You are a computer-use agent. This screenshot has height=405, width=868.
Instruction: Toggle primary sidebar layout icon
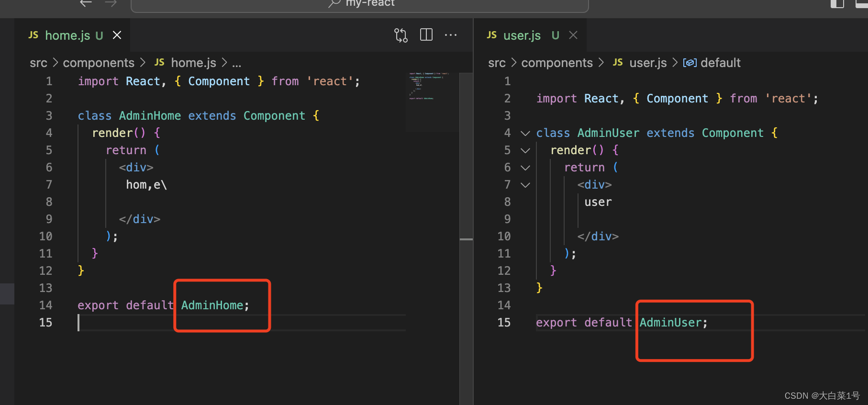[x=837, y=4]
